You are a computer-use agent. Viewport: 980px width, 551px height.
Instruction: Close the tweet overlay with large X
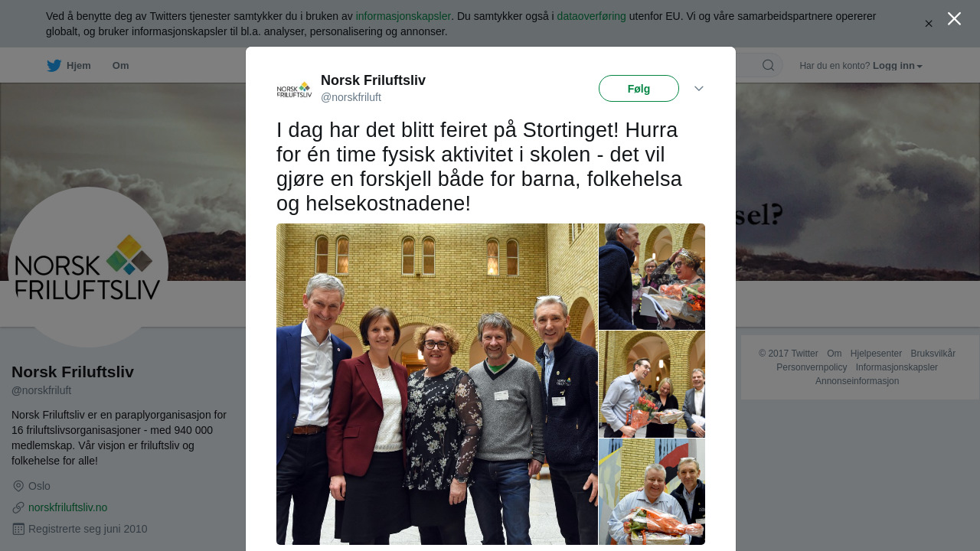tap(954, 18)
